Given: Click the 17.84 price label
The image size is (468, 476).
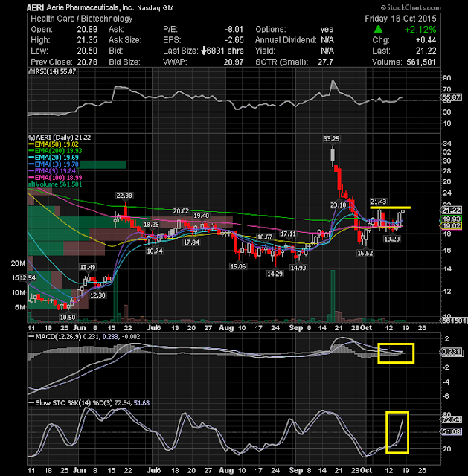Looking at the screenshot, I should click(x=192, y=242).
